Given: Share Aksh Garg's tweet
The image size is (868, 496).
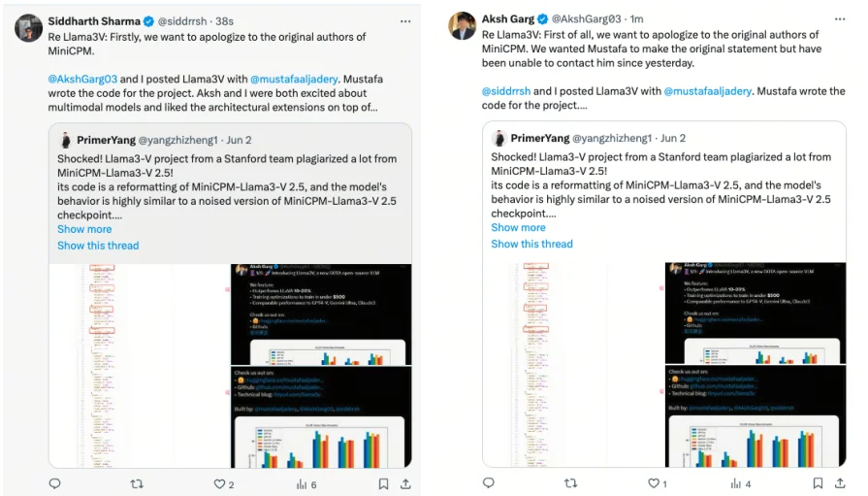Looking at the screenshot, I should [x=840, y=482].
